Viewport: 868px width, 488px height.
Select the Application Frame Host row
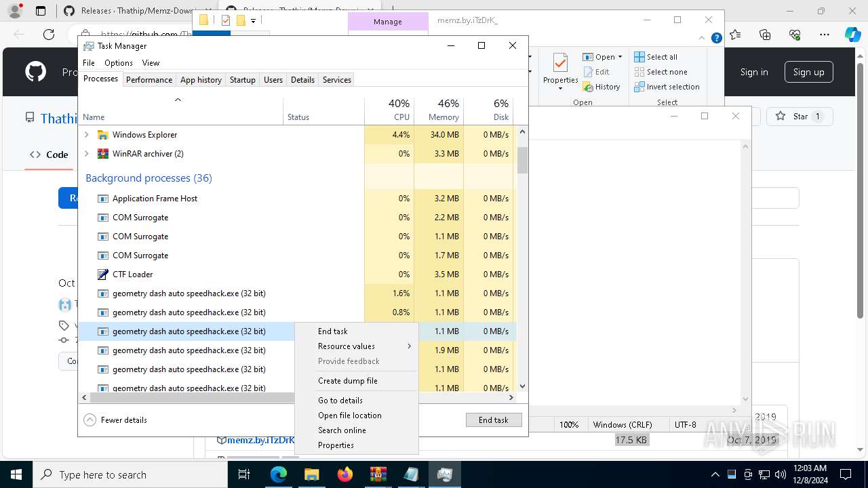(x=297, y=199)
